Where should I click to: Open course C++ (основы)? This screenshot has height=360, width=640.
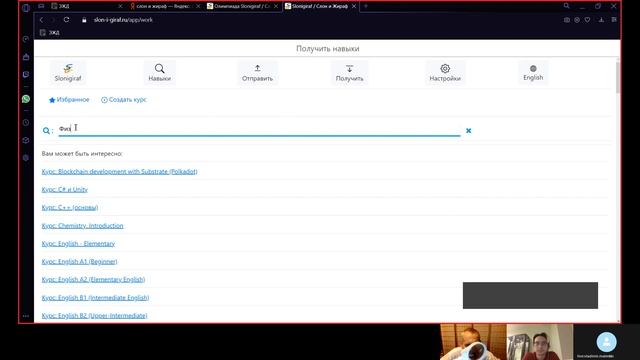pyautogui.click(x=70, y=207)
